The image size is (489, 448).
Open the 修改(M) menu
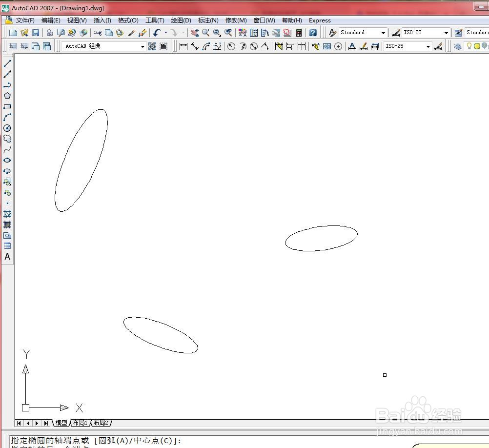point(236,20)
